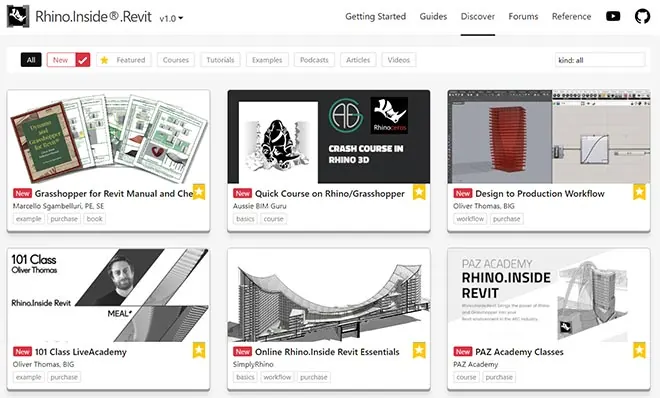Click the star badge on the Quick Course on Rhino/Grasshopper card
Screen dimensions: 660x398
(x=419, y=192)
